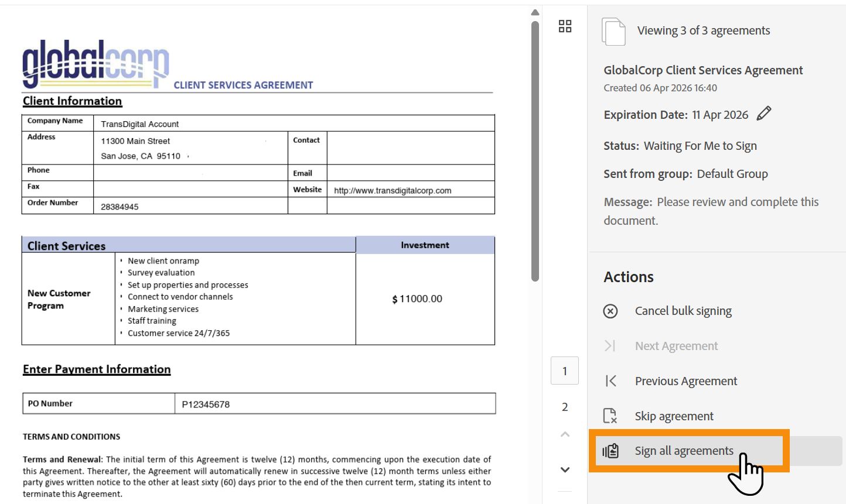Select page 1 in the page navigator

click(565, 371)
